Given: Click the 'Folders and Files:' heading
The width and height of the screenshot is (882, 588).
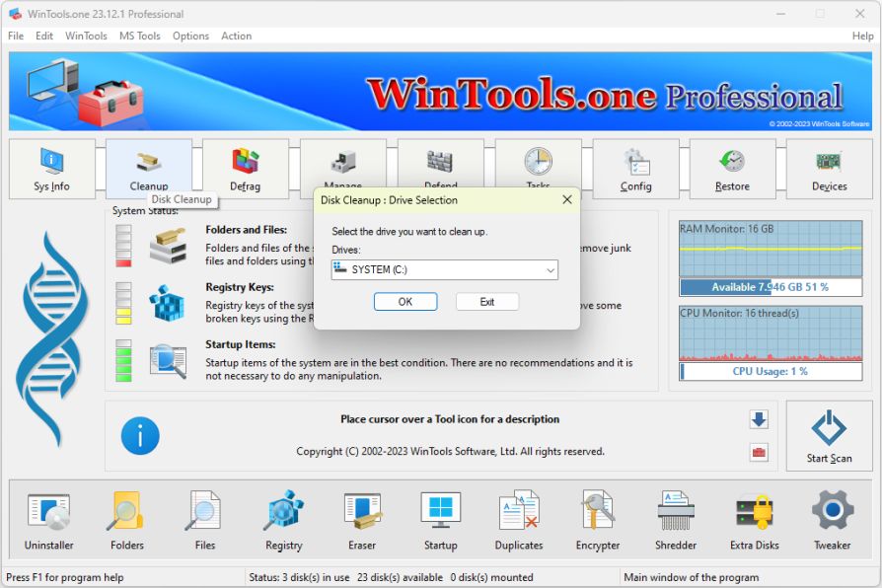Looking at the screenshot, I should (247, 230).
